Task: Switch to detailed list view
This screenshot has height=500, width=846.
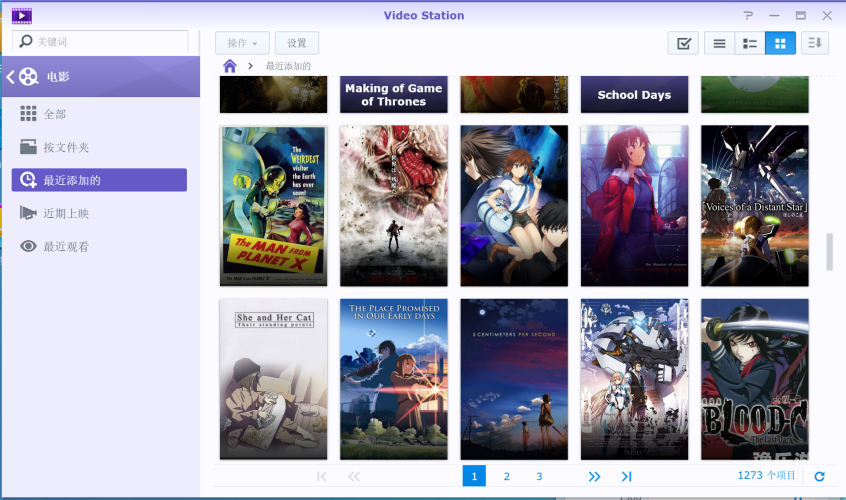Action: click(x=750, y=43)
